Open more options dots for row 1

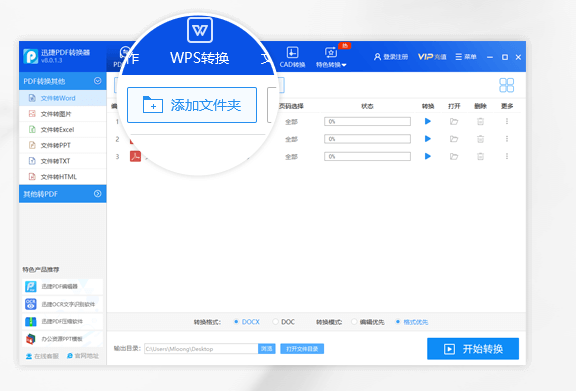click(507, 121)
